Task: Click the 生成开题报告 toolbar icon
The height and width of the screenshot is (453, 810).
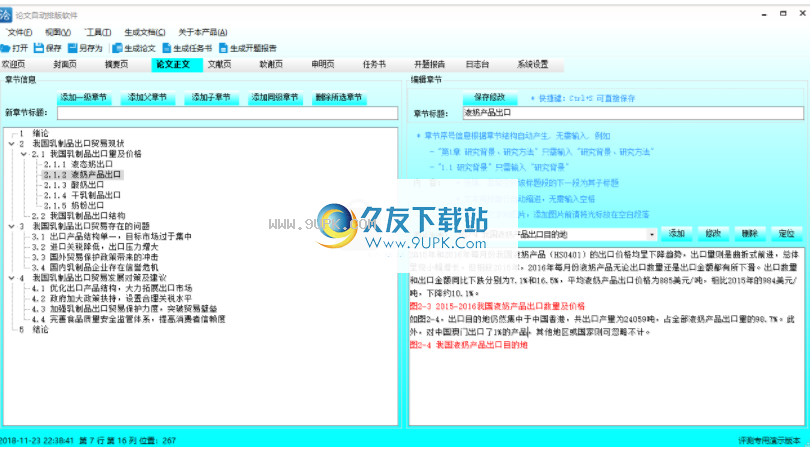Action: (223, 48)
